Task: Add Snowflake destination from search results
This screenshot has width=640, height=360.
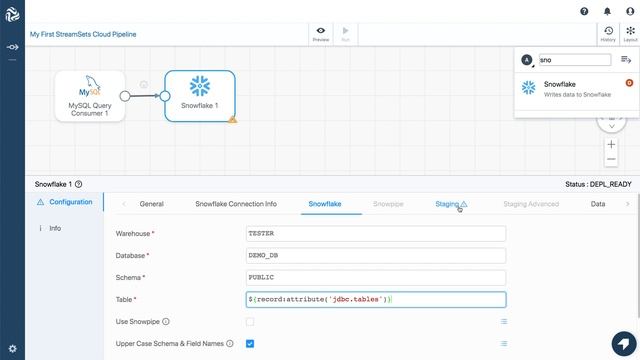Action: (x=576, y=89)
